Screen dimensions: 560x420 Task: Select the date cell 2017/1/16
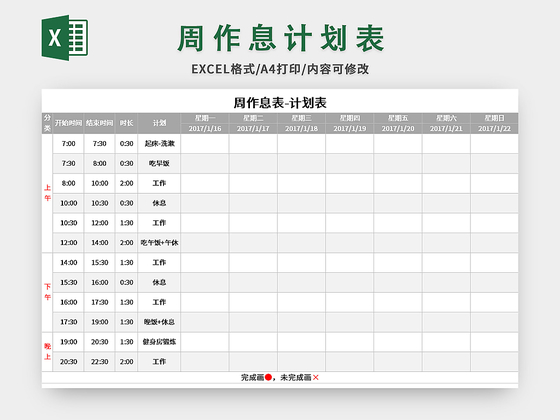(205, 129)
